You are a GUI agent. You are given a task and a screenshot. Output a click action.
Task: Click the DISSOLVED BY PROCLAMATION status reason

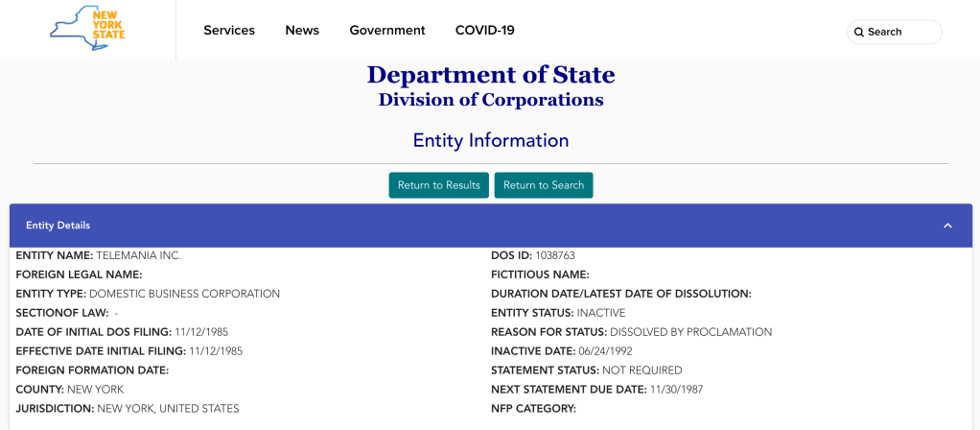(x=690, y=332)
